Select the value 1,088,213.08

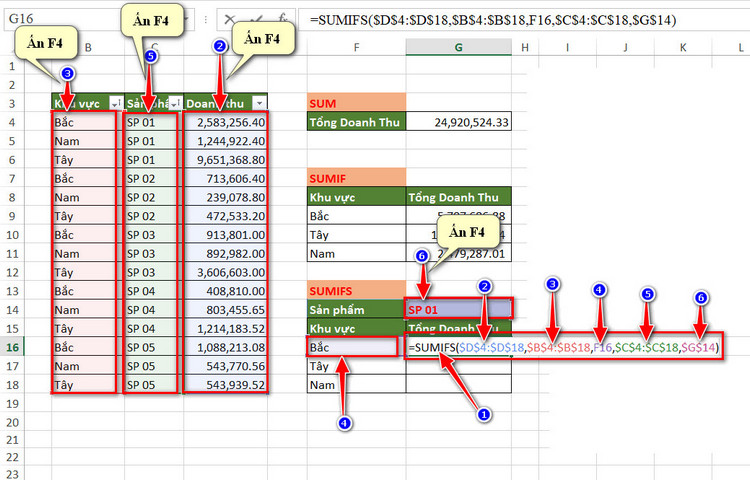(x=225, y=347)
